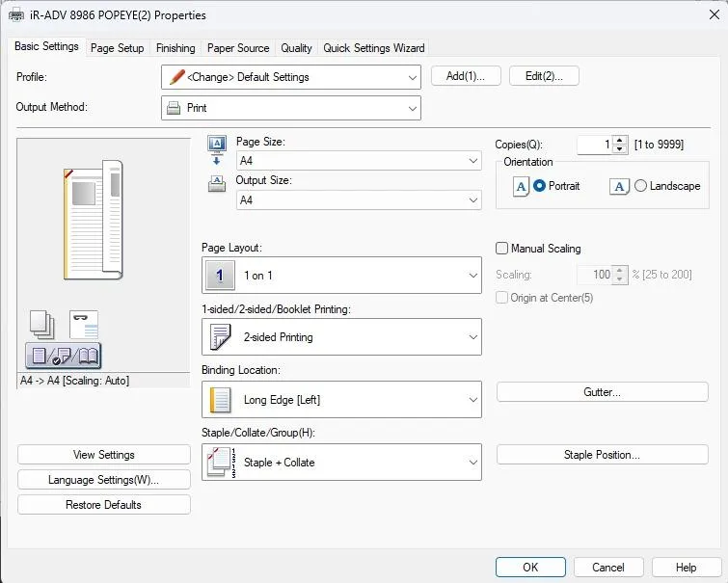Click the Restore Defaults button
728x583 pixels.
[104, 505]
